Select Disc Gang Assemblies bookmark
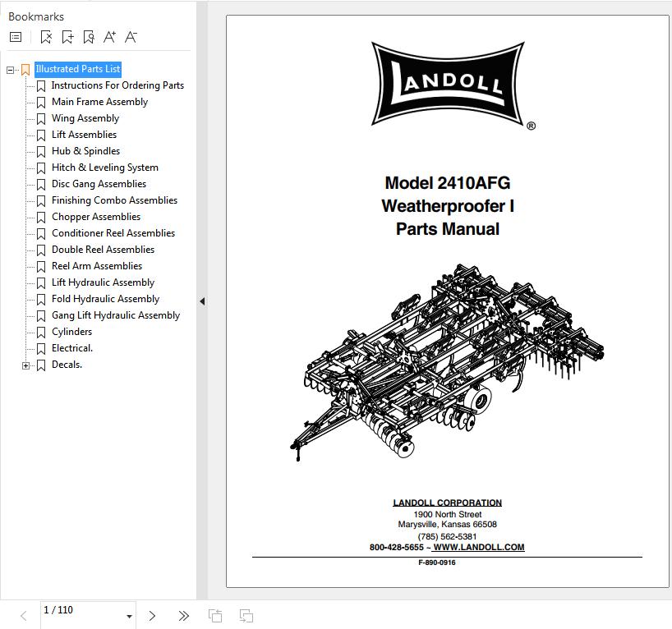The height and width of the screenshot is (629, 672). [99, 184]
